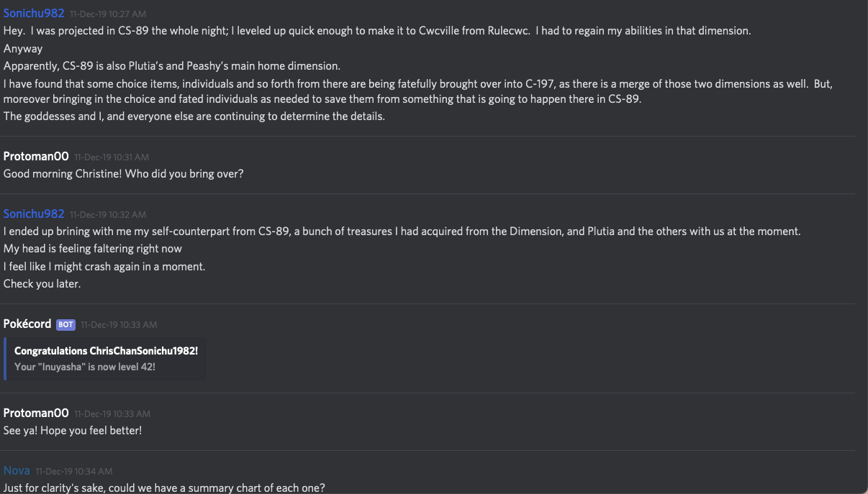Click the 10:34 AM timestamp next to Nova

(x=74, y=472)
